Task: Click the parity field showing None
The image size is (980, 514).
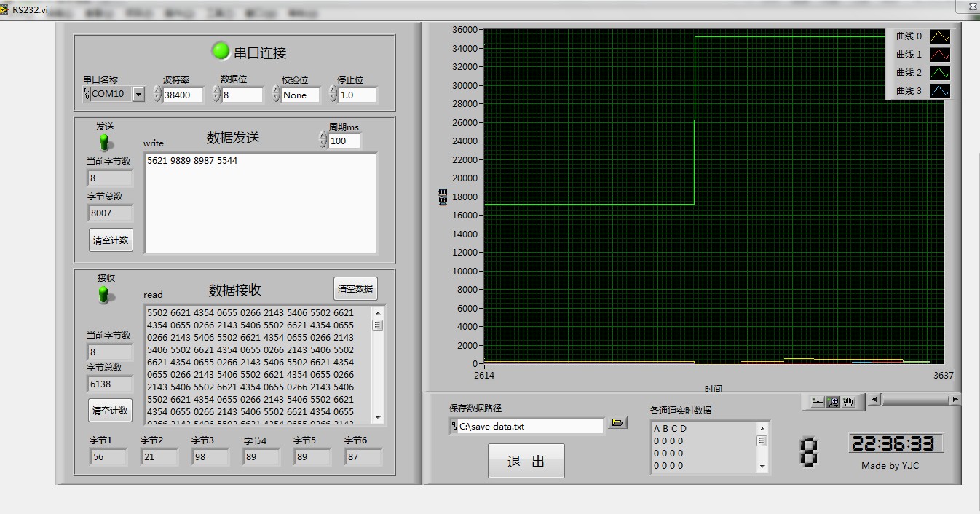Action: point(301,95)
